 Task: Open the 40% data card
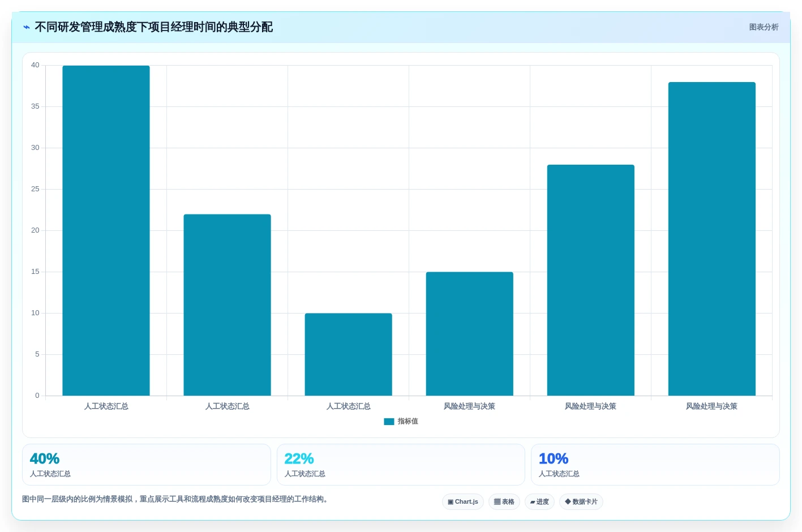pyautogui.click(x=146, y=465)
